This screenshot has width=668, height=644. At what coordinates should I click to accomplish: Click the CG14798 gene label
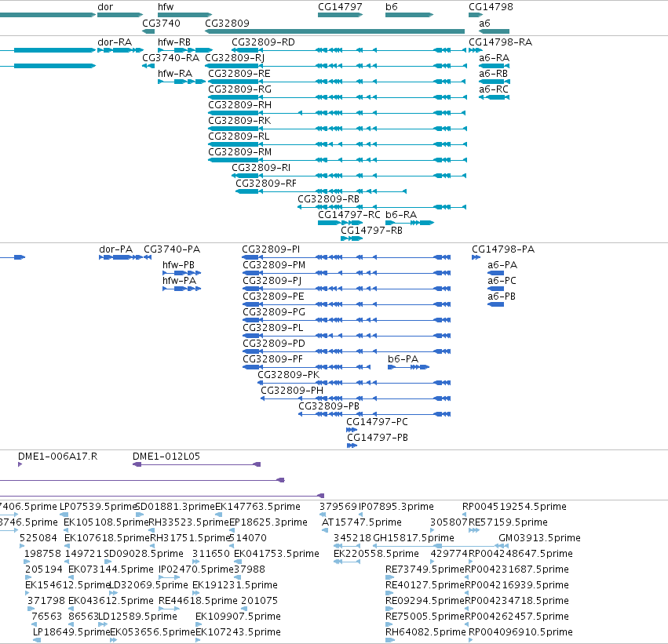click(491, 7)
